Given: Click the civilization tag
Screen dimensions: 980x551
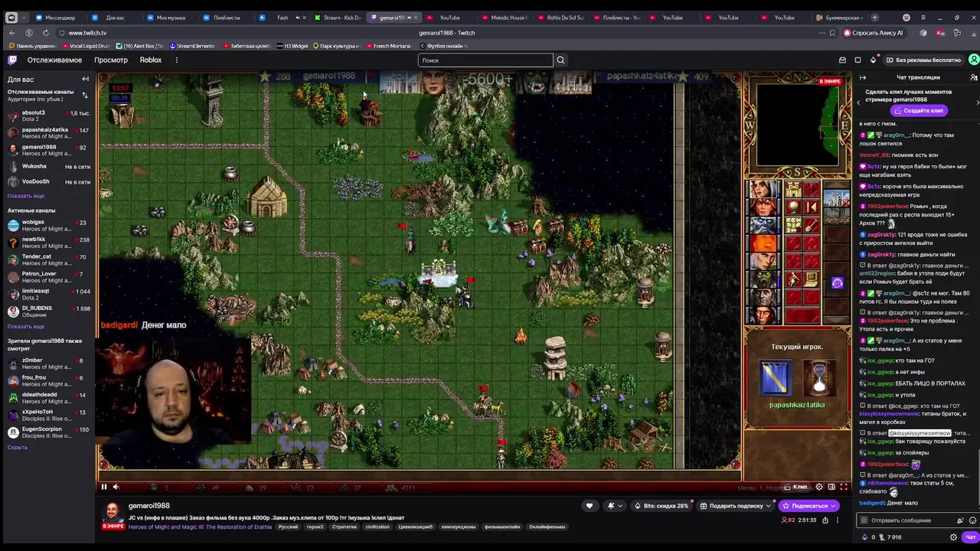Looking at the screenshot, I should click(377, 527).
